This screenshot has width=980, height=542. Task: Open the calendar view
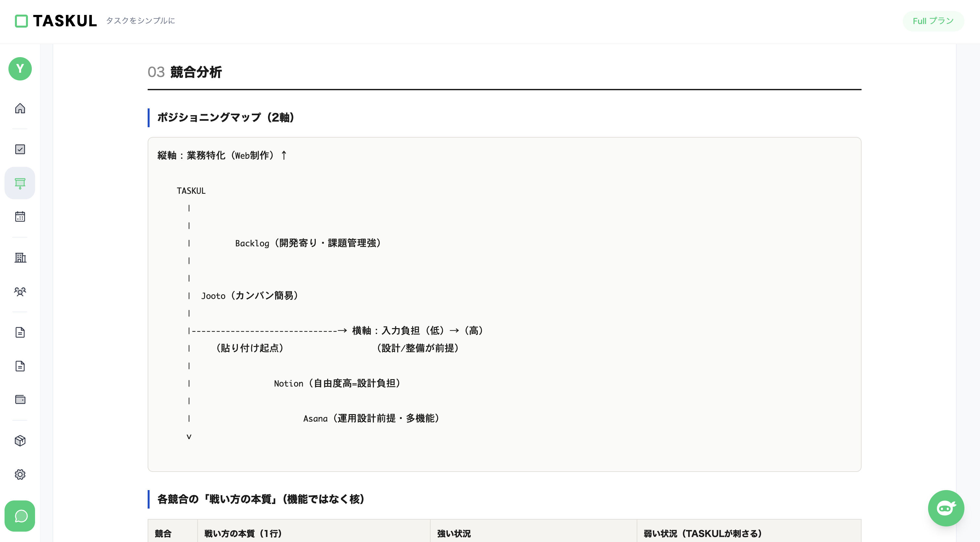pos(20,217)
